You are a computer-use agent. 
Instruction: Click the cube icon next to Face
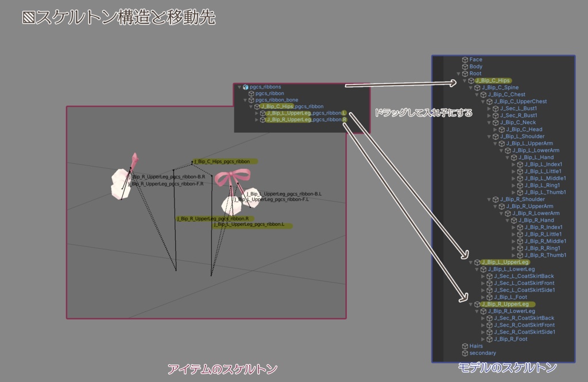465,60
